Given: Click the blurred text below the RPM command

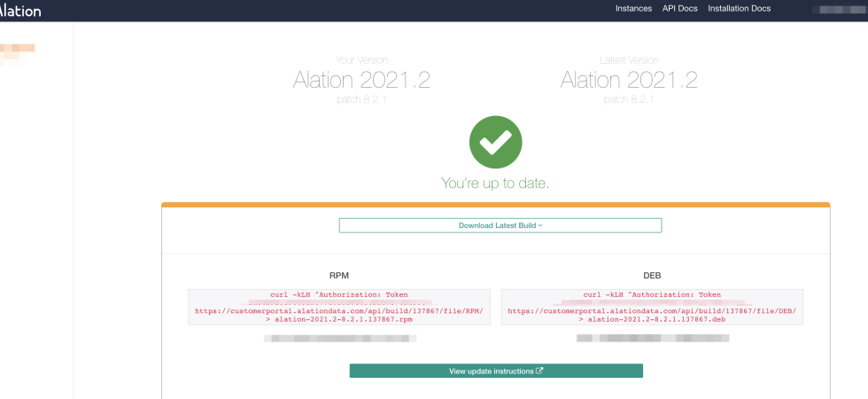Looking at the screenshot, I should [x=340, y=338].
